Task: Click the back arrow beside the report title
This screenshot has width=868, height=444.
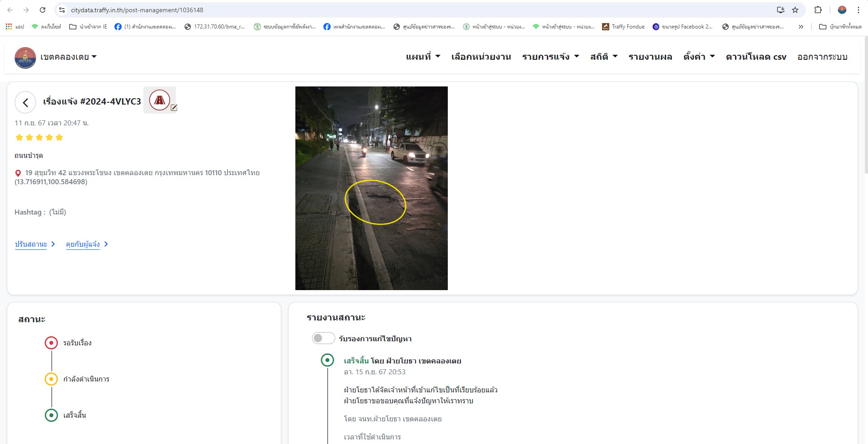Action: point(25,103)
